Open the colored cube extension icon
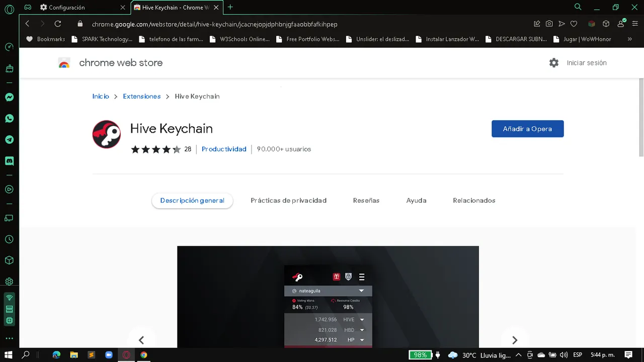Image resolution: width=644 pixels, height=362 pixels. [x=592, y=24]
